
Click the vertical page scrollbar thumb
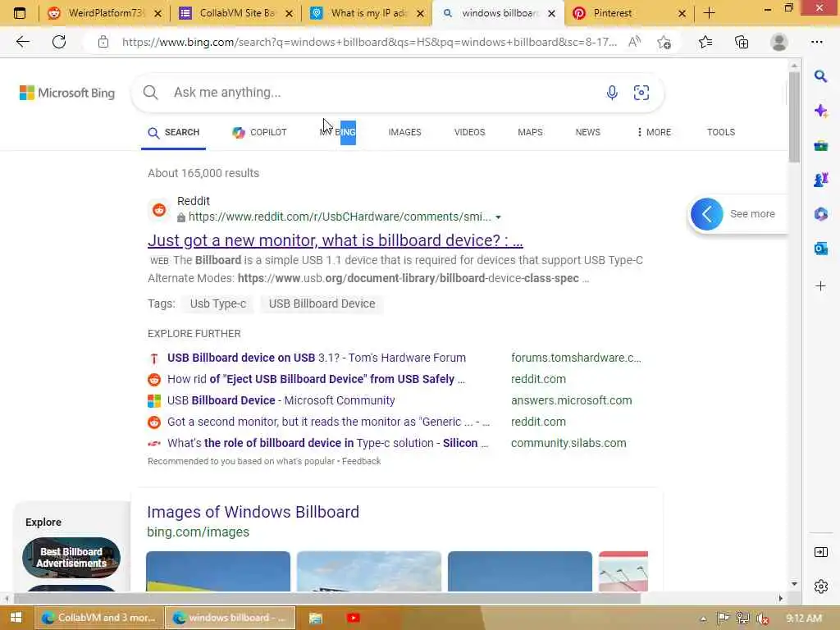pos(794,116)
